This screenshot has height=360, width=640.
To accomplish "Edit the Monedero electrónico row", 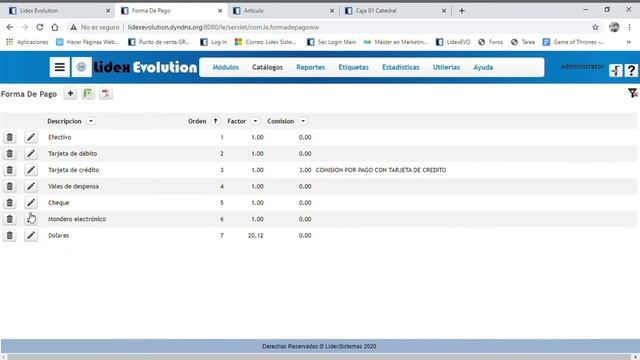I will tap(31, 219).
